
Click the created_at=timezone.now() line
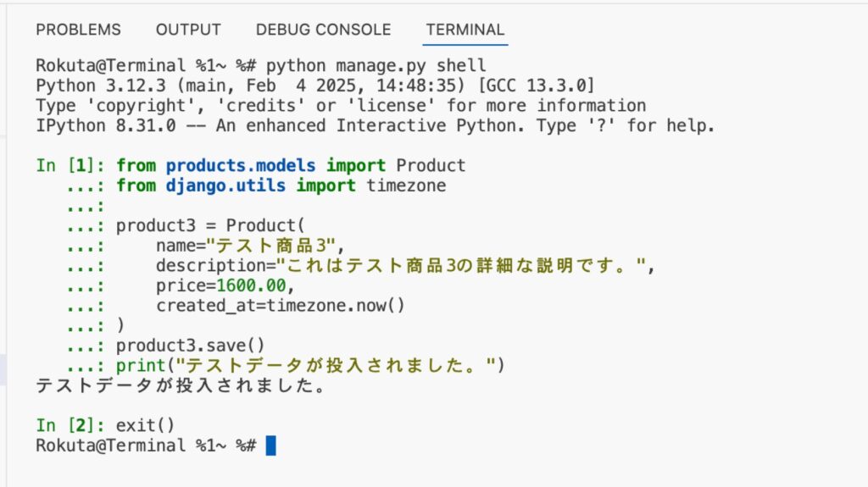(x=281, y=306)
